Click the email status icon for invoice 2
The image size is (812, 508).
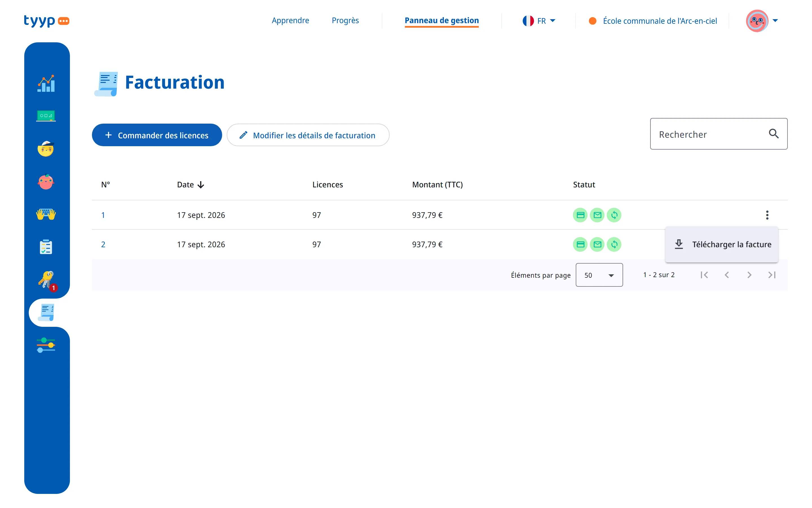click(x=597, y=245)
